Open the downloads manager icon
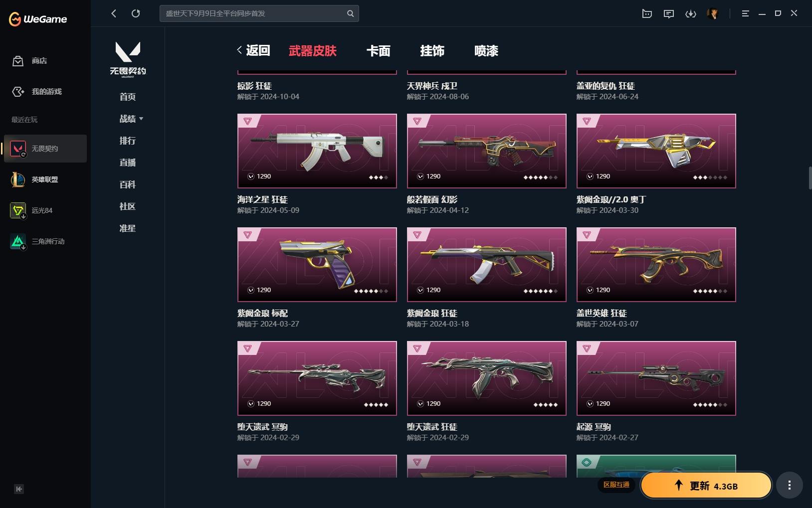This screenshot has width=812, height=508. coord(691,13)
